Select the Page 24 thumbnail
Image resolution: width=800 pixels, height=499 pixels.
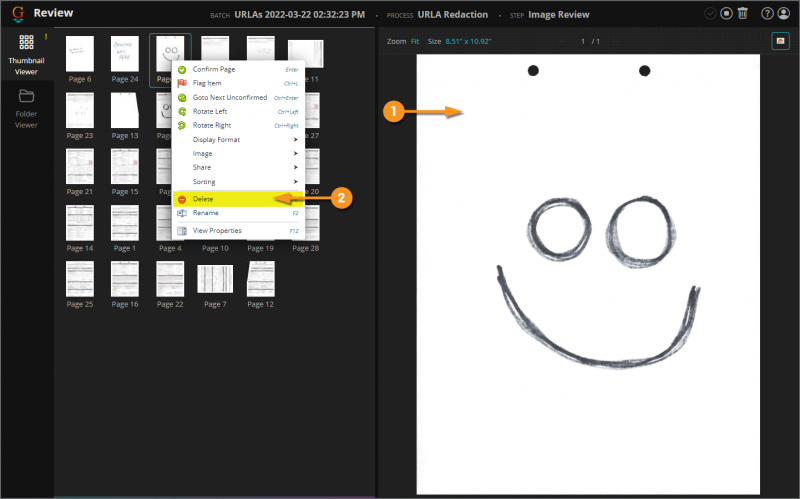[125, 54]
